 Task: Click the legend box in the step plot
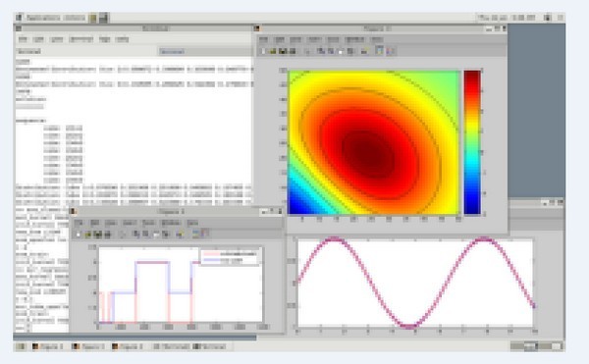click(x=230, y=257)
